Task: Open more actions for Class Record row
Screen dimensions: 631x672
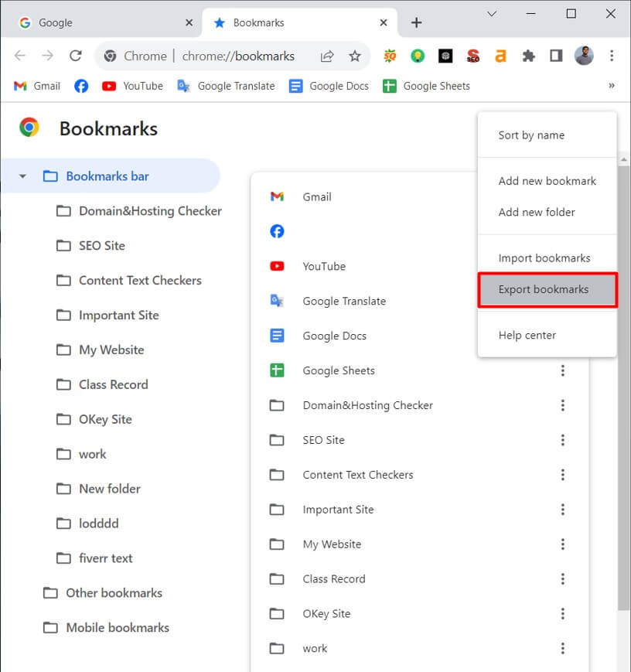Action: pyautogui.click(x=562, y=578)
